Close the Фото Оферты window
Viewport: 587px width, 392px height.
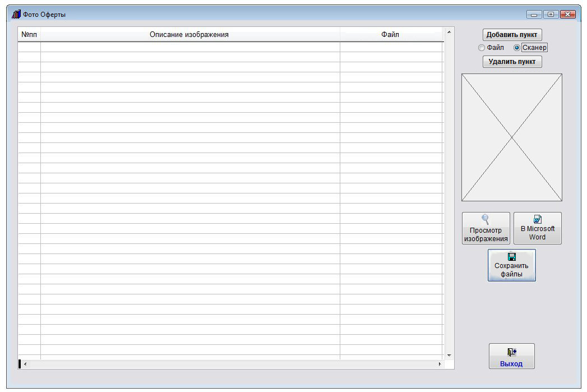(567, 15)
